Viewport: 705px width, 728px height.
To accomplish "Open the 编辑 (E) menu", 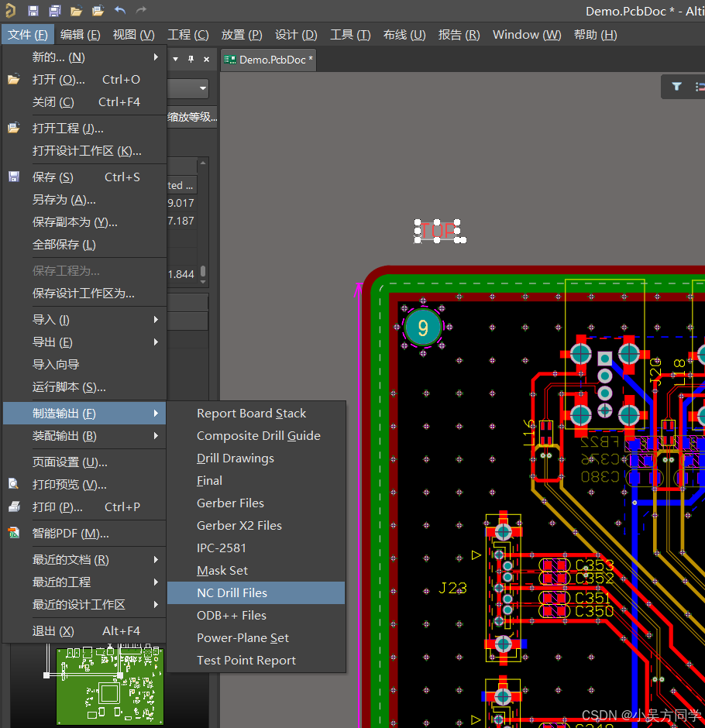I will pyautogui.click(x=81, y=35).
